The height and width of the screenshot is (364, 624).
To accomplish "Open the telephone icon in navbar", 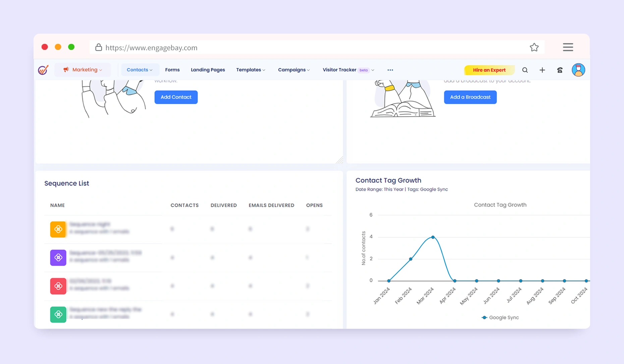I will (x=560, y=70).
